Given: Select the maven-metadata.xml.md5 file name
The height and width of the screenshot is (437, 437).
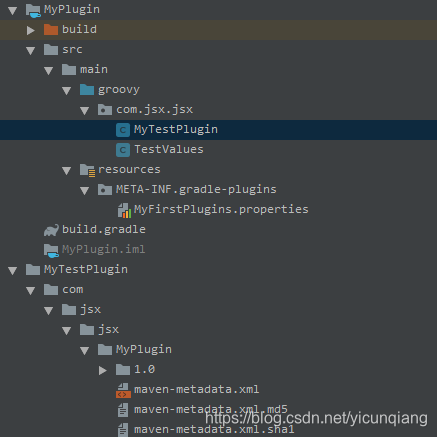Looking at the screenshot, I should [x=211, y=409].
